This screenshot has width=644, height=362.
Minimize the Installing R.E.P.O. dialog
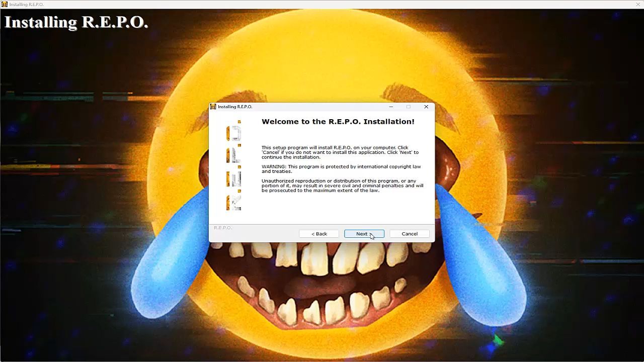[x=391, y=107]
